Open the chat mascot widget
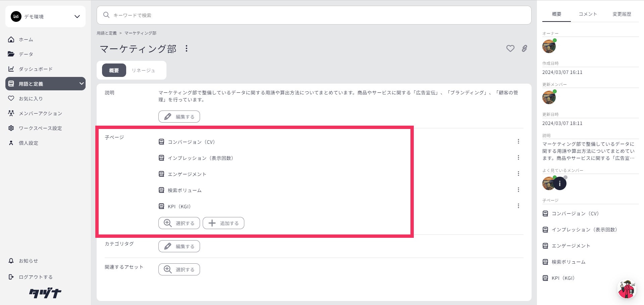Screen dimensions: 644x305 click(627, 289)
